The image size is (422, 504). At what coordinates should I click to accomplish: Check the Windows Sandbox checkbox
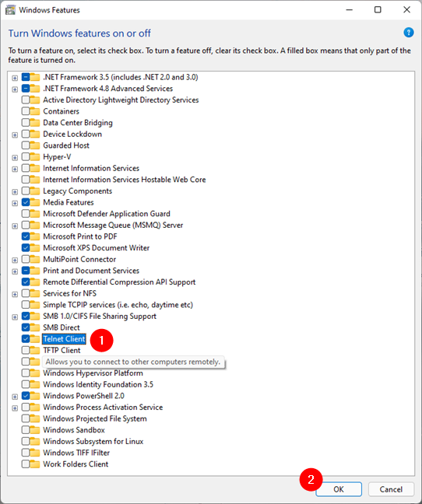[26, 430]
